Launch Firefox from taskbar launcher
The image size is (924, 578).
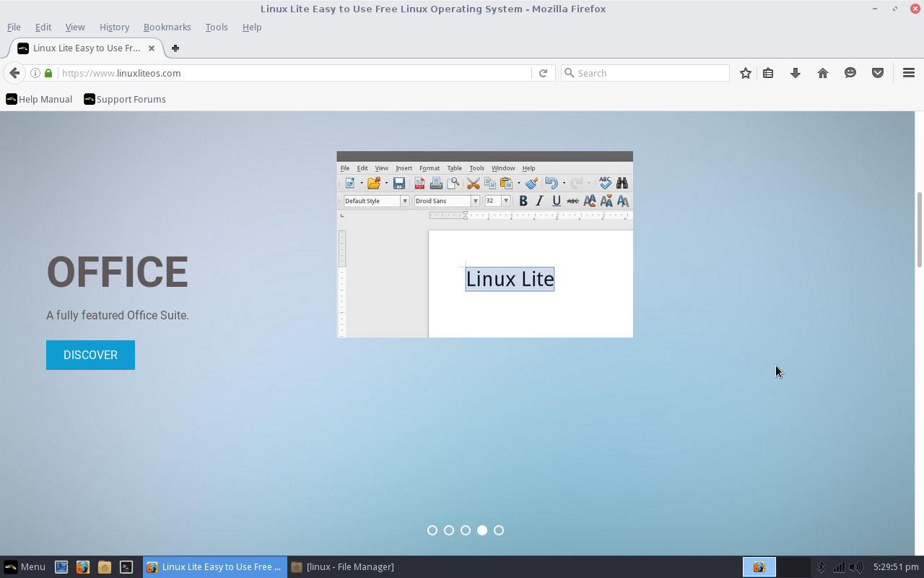(x=83, y=567)
